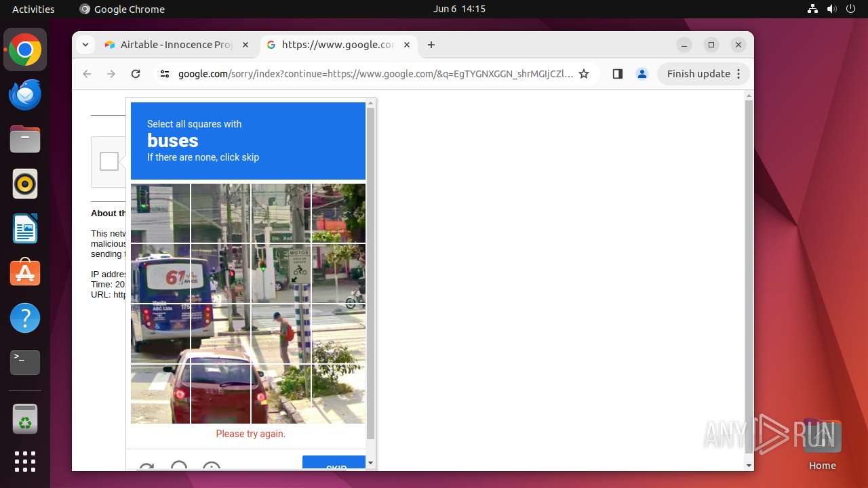Select captcha tile with bus number 61

pyautogui.click(x=161, y=274)
